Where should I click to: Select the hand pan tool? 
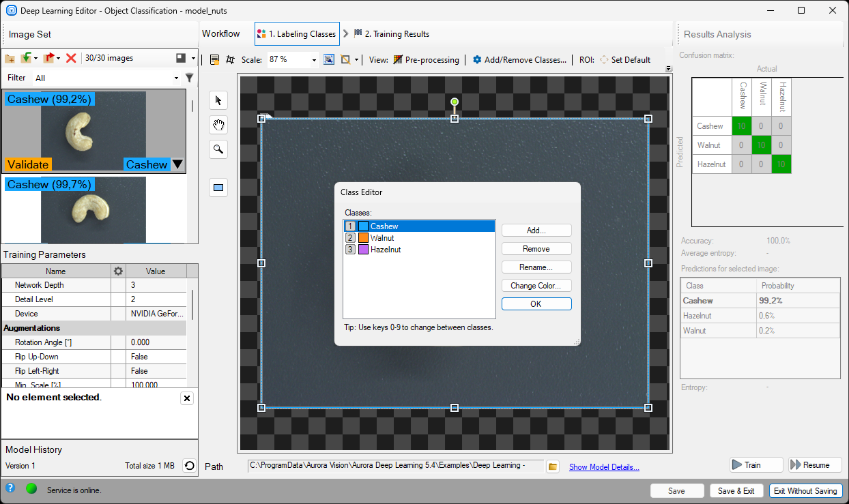[218, 125]
